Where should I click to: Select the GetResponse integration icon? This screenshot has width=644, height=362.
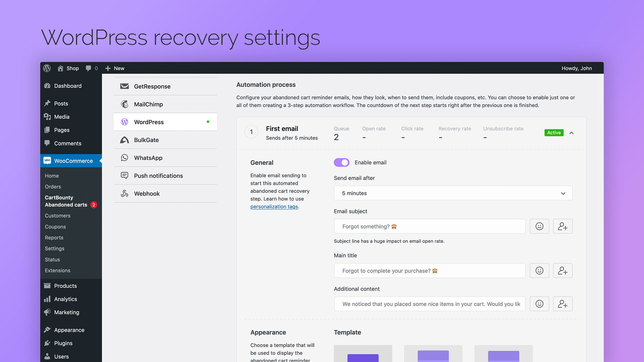tap(125, 86)
